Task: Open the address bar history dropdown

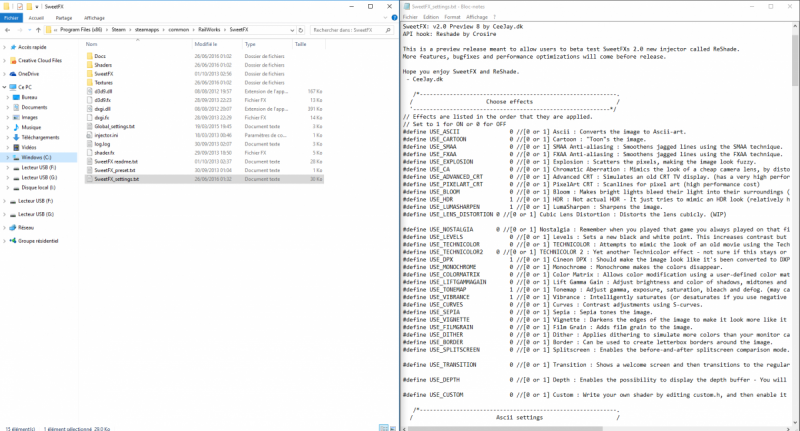Action: [292, 30]
